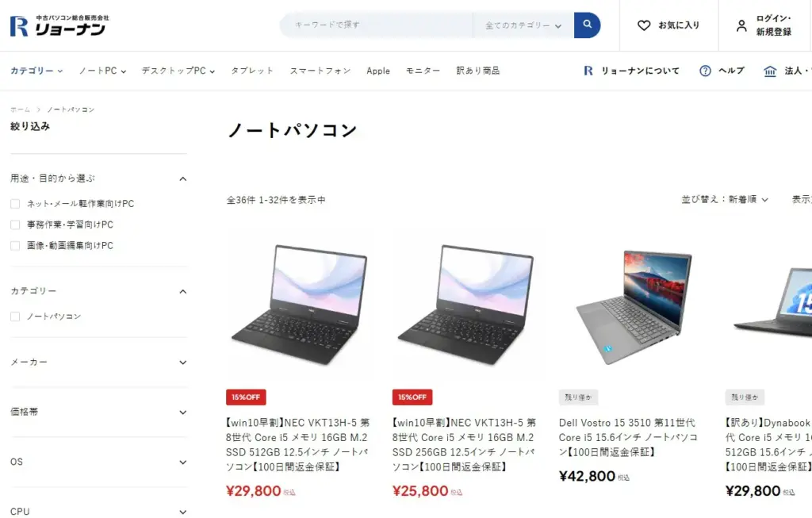Check the ネット・メール軽作業向けPC box
Image resolution: width=812 pixels, height=518 pixels.
coord(15,204)
